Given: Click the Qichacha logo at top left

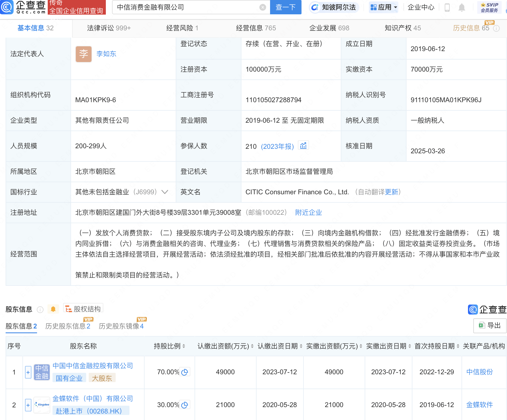Looking at the screenshot, I should pyautogui.click(x=23, y=7).
